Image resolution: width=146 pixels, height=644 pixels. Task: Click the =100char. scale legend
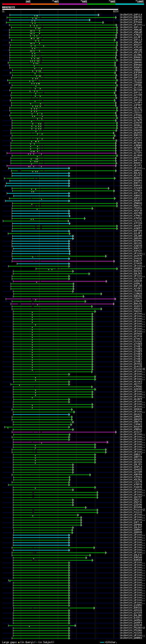pos(109,642)
